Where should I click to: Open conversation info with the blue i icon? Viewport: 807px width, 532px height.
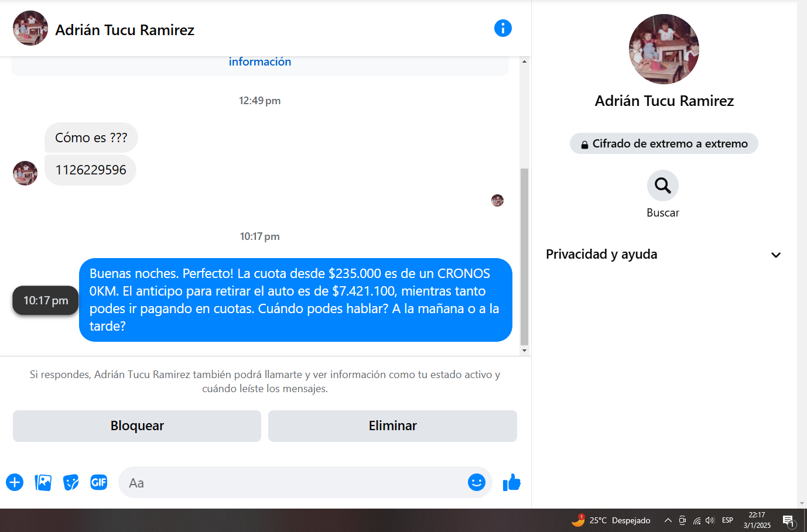[502, 28]
